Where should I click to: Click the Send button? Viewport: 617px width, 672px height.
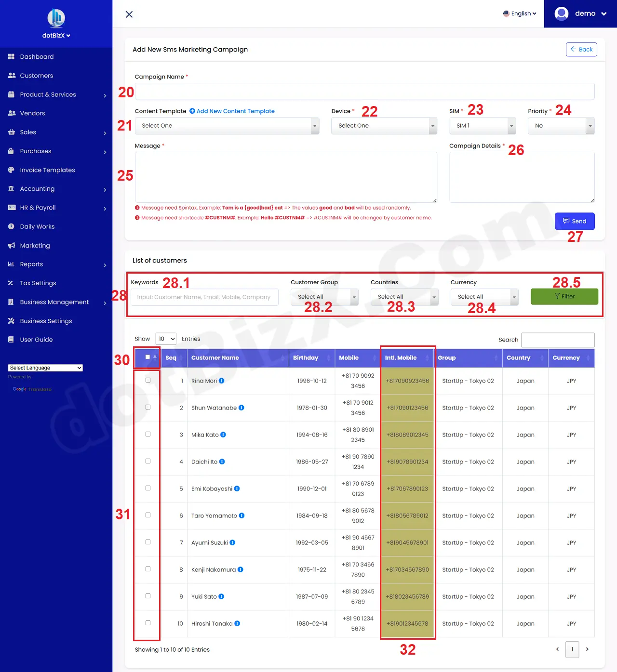tap(575, 221)
